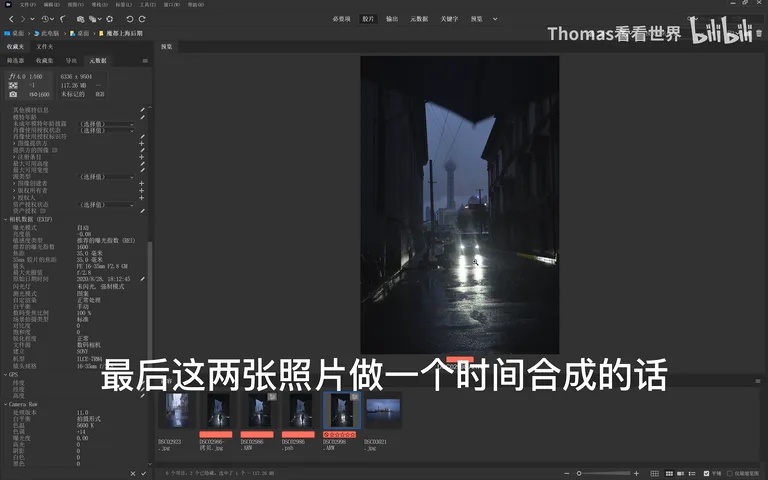Screen dimensions: 768x480
Task: Toggle the 平铺 checkbox
Action: pyautogui.click(x=706, y=474)
